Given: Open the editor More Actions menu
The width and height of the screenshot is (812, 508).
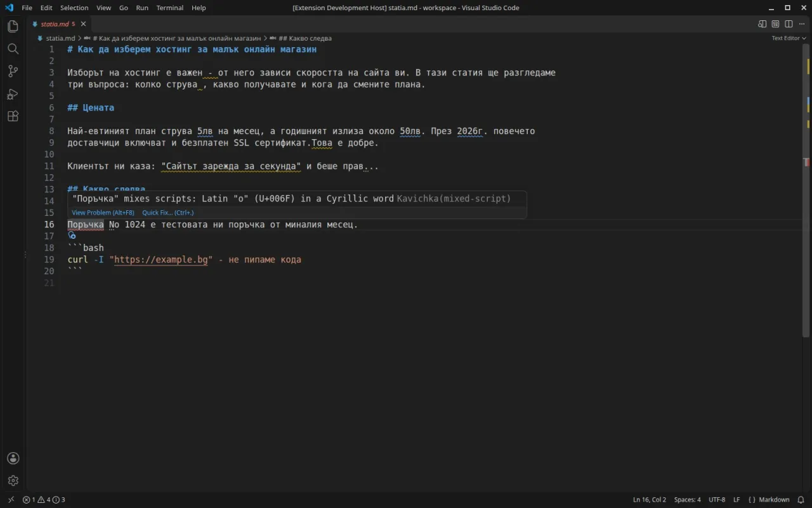Looking at the screenshot, I should pos(802,24).
